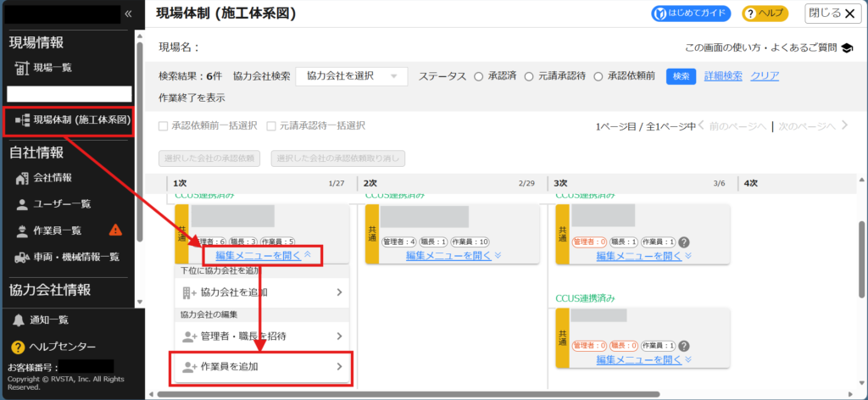The width and height of the screenshot is (868, 400).
Task: Select the 承認依頼前 status radio button
Action: click(598, 77)
